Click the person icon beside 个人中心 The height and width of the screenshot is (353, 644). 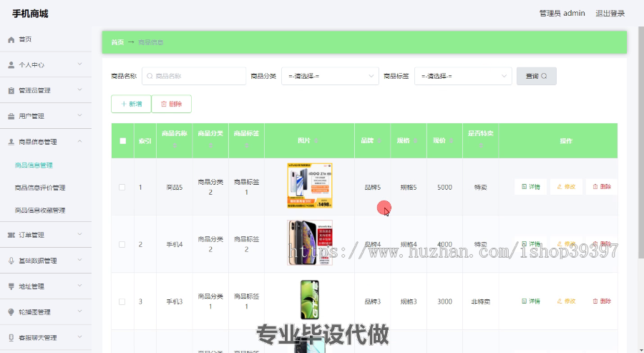point(11,65)
